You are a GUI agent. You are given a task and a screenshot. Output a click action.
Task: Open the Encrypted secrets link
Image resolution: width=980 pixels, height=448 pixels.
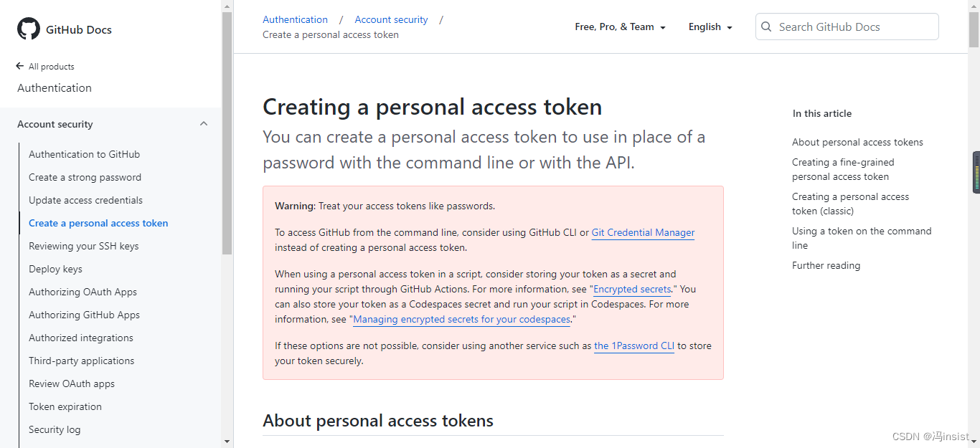631,289
